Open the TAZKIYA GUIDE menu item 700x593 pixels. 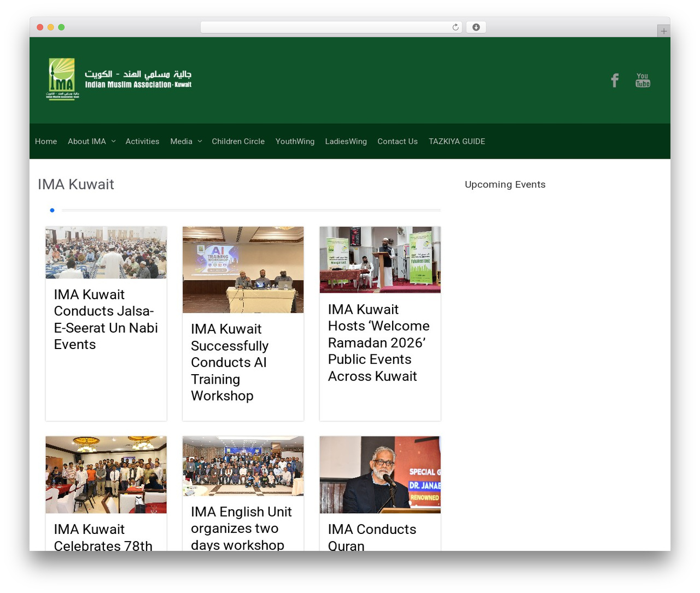tap(457, 141)
